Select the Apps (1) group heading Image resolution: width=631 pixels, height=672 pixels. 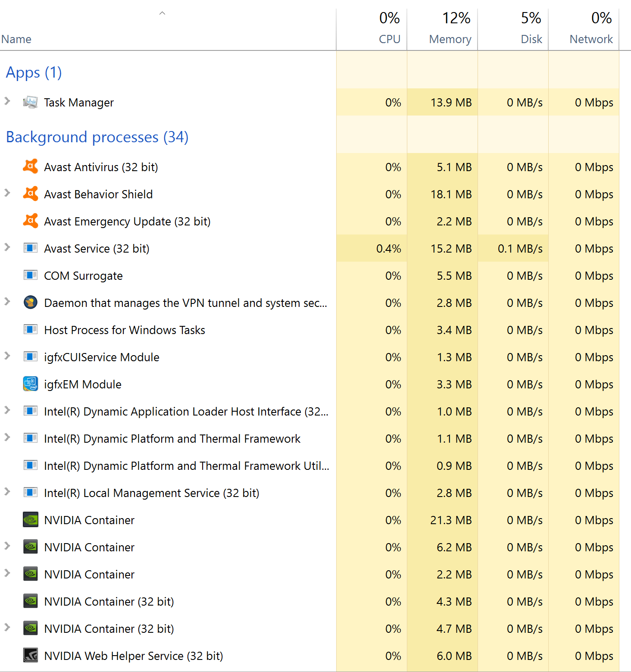tap(34, 72)
